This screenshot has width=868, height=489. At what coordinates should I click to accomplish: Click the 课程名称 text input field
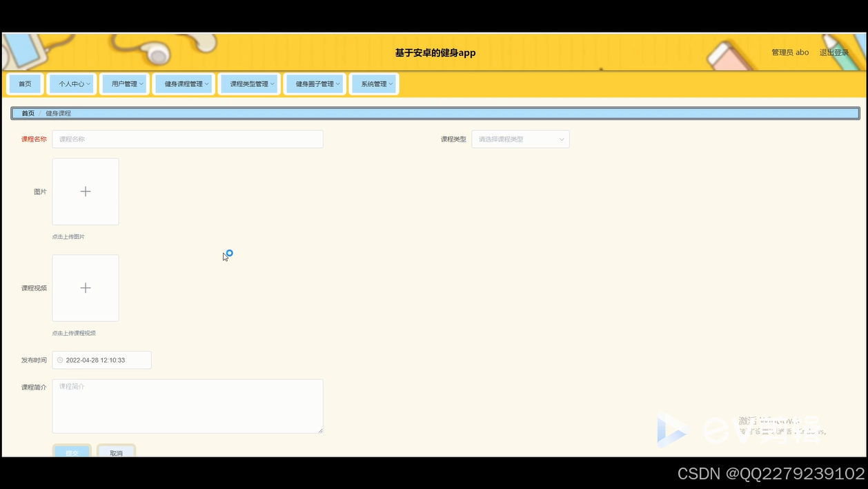coord(187,139)
